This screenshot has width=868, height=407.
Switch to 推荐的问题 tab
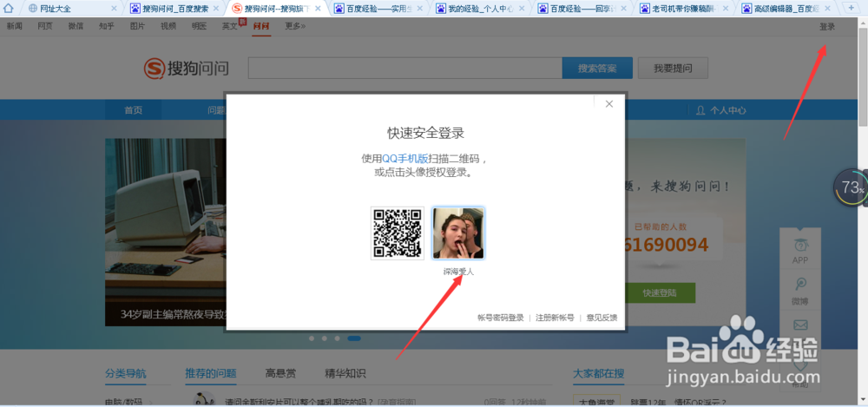click(211, 374)
